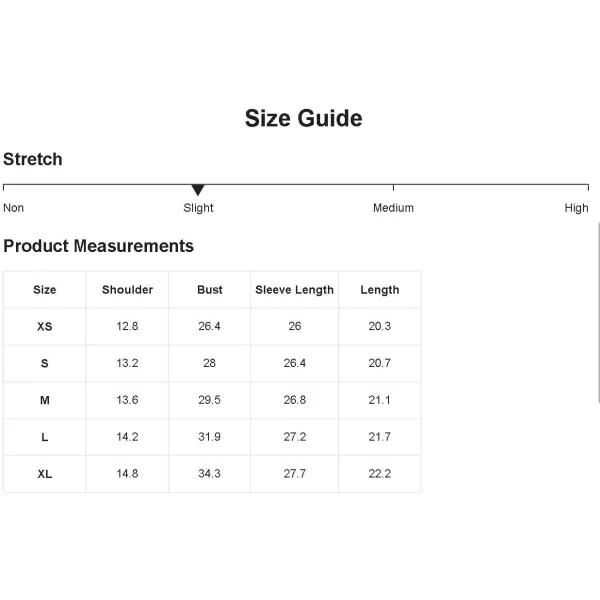Screen dimensions: 600x600
Task: Click the S size row label
Action: pyautogui.click(x=45, y=363)
